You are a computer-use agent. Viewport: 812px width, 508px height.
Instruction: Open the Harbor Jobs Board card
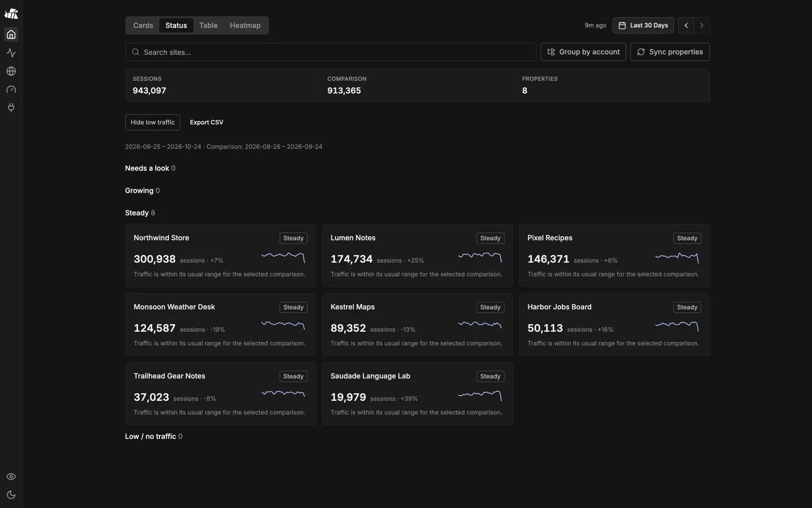(615, 325)
